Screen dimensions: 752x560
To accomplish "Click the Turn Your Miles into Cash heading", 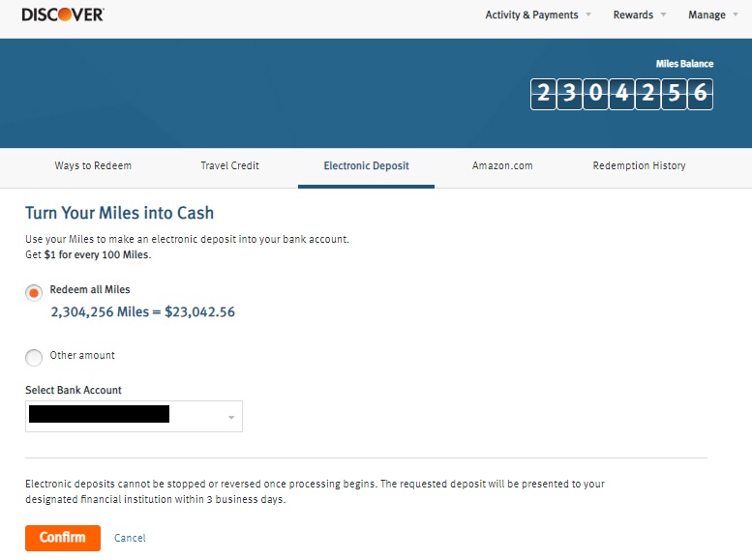I will pyautogui.click(x=119, y=213).
